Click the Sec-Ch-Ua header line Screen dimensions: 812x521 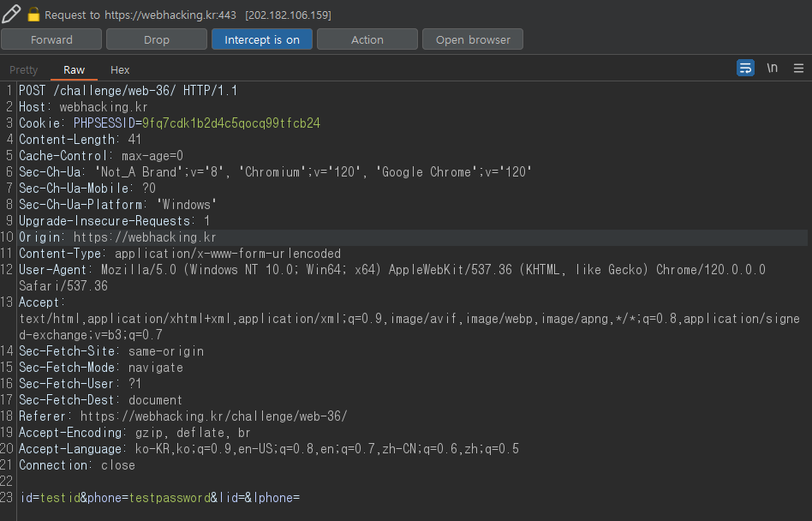click(x=276, y=172)
